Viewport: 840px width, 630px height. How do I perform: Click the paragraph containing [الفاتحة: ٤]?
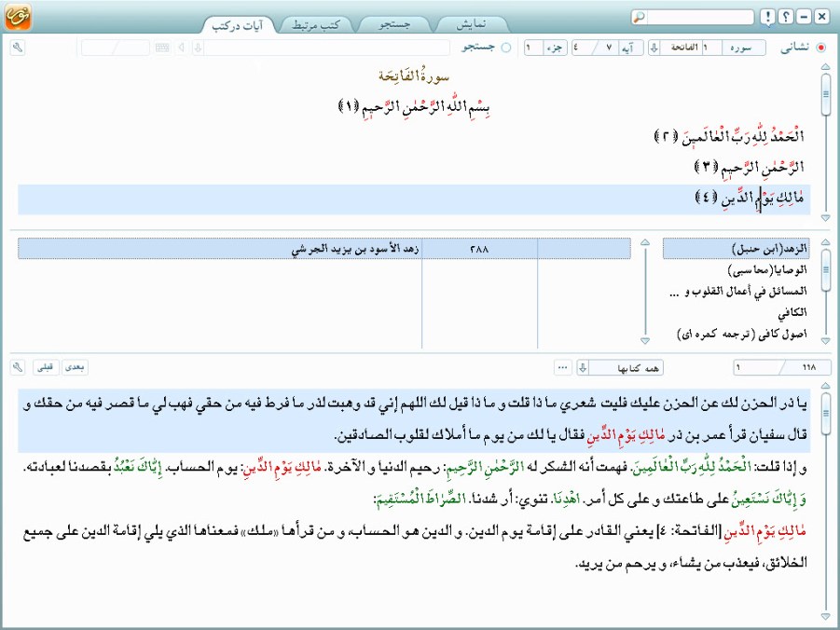[414, 547]
